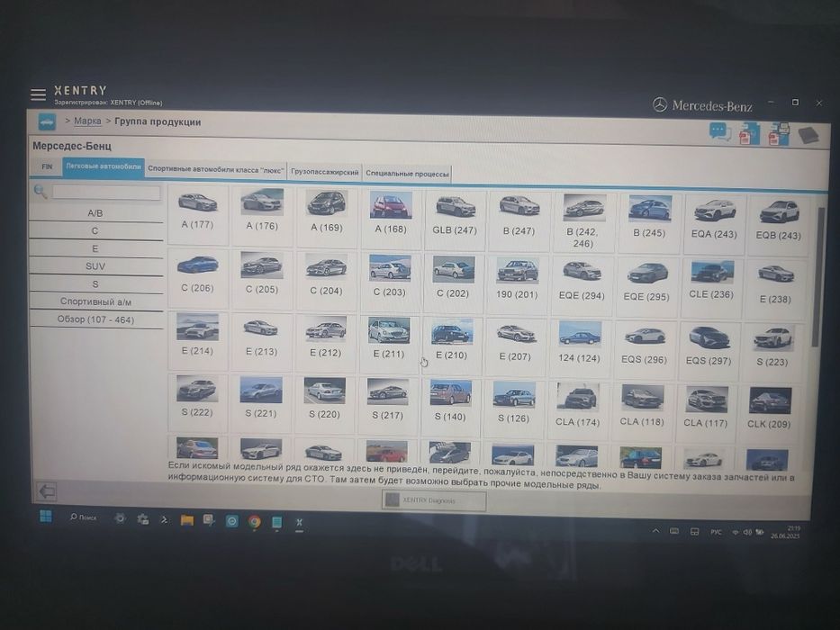Viewport: 840px width, 630px height.
Task: Click the volume tray icon
Action: [x=747, y=532]
